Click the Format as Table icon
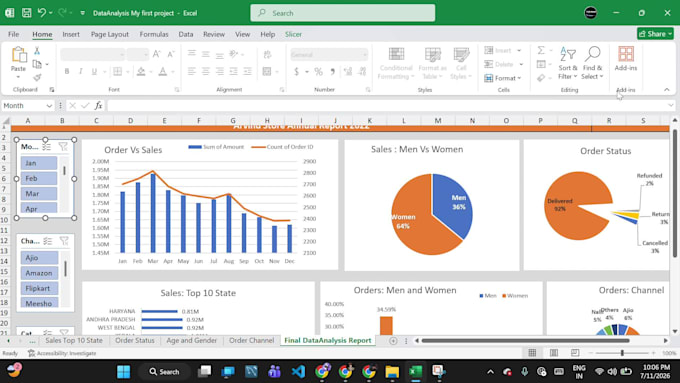Screen dimensions: 680x383 tap(432, 54)
